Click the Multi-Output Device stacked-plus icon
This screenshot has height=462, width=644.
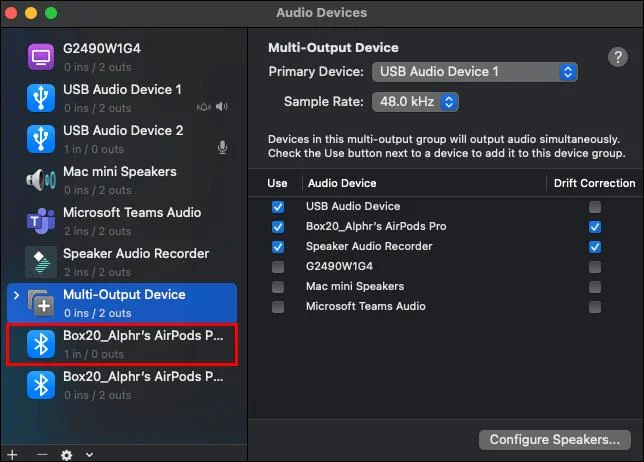tap(41, 303)
